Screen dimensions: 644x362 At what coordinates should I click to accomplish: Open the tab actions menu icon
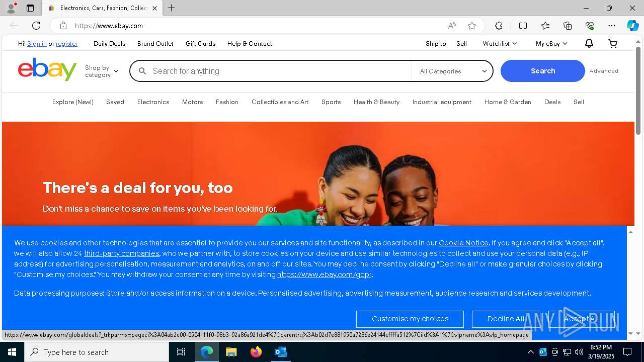(x=30, y=8)
